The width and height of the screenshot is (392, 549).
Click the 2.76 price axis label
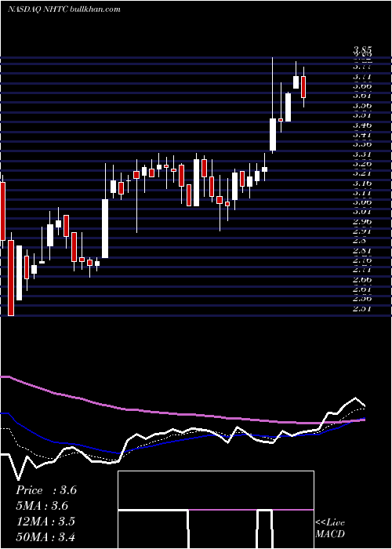point(362,260)
